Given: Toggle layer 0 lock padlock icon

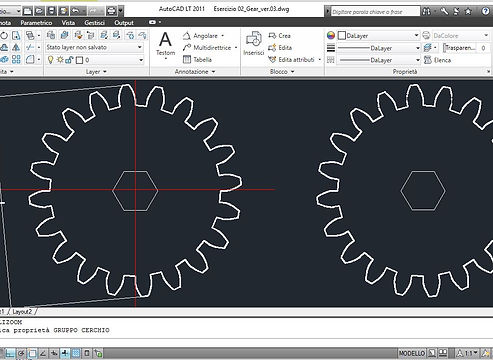Looking at the screenshot, I should (x=69, y=60).
